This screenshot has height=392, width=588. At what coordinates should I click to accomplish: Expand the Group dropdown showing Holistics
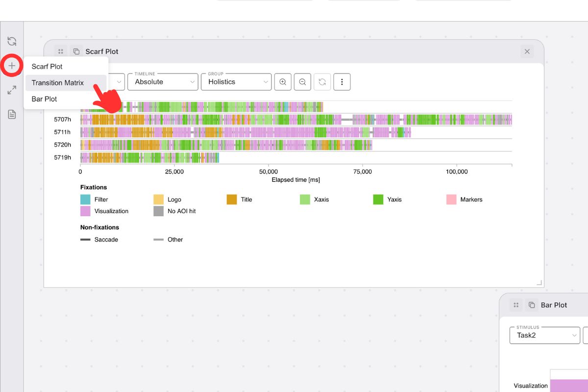click(x=236, y=82)
